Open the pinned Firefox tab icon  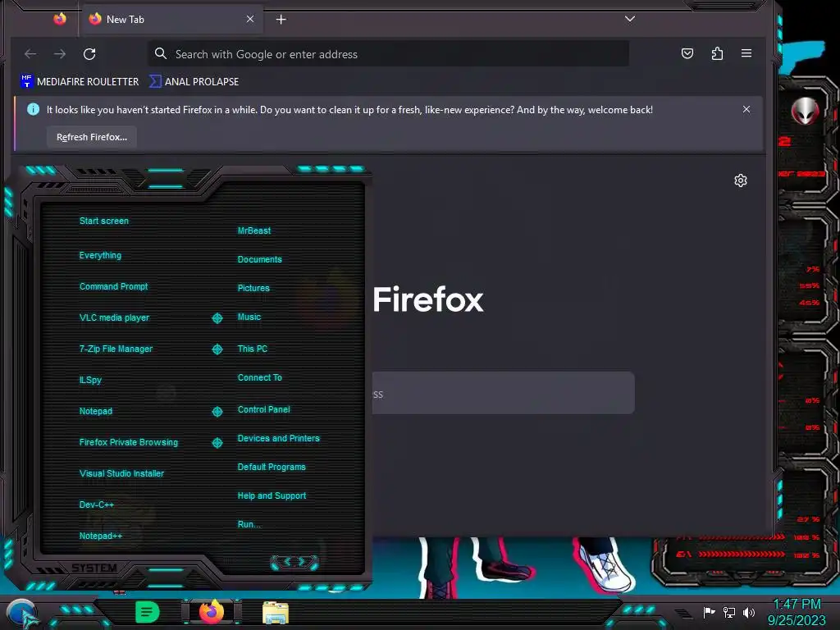click(x=60, y=20)
